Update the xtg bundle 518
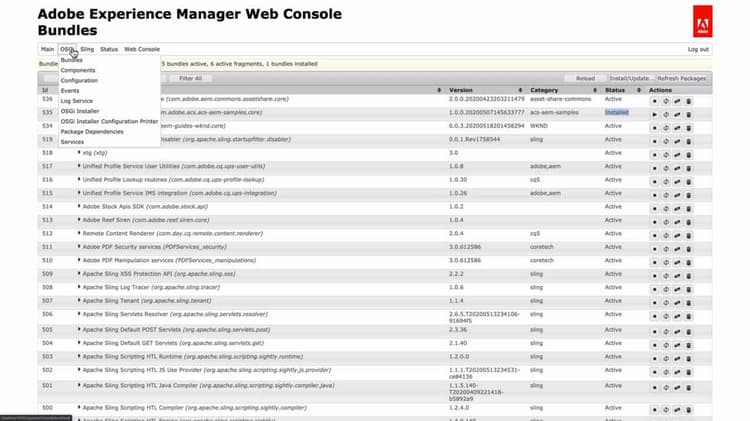Viewport: 750px width, 421px height. pos(677,155)
